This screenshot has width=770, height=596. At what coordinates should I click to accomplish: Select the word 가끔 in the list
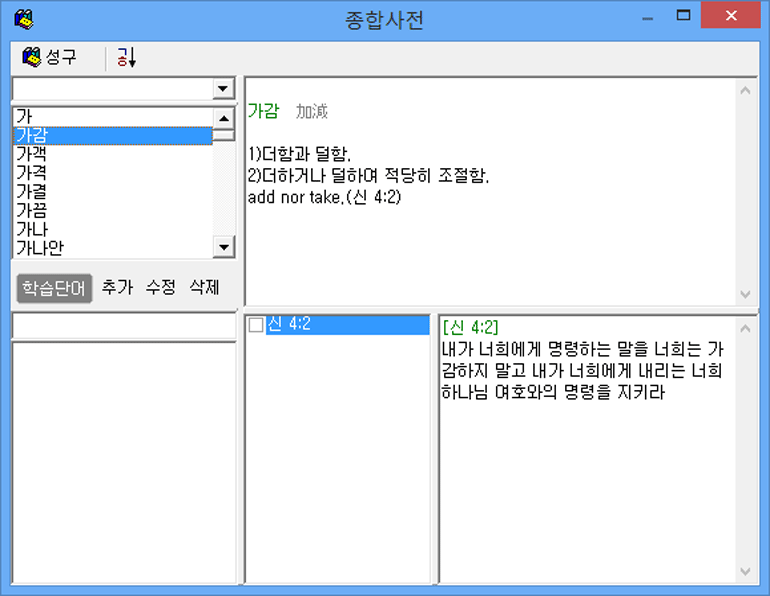point(113,210)
